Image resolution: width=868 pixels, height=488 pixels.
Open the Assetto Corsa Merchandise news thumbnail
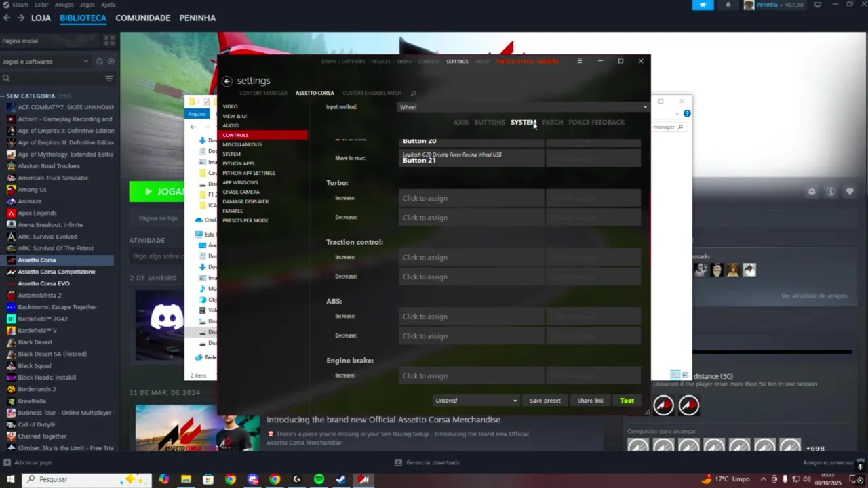coord(197,428)
